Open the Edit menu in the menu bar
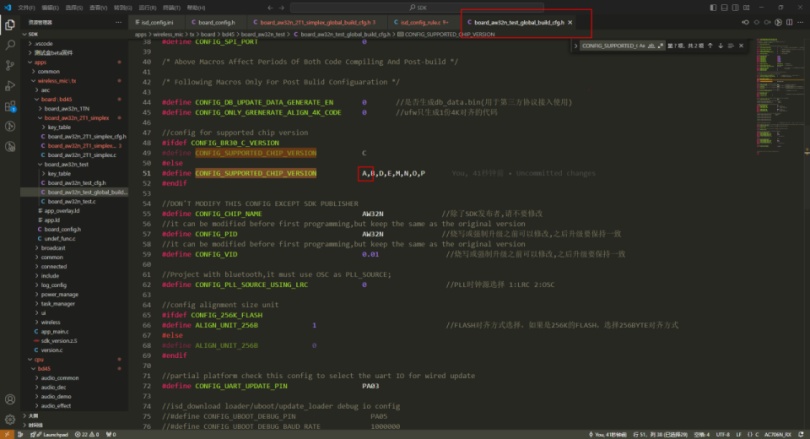The width and height of the screenshot is (810, 439). (50, 7)
